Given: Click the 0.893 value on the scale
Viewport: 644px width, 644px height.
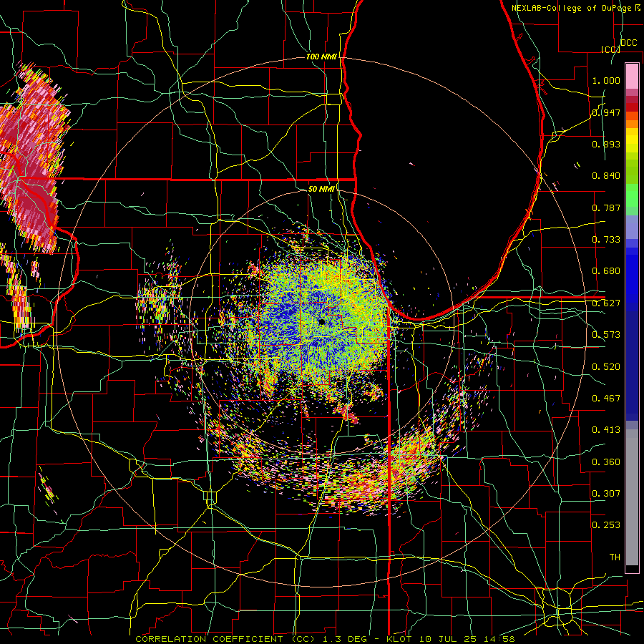Looking at the screenshot, I should [x=606, y=144].
